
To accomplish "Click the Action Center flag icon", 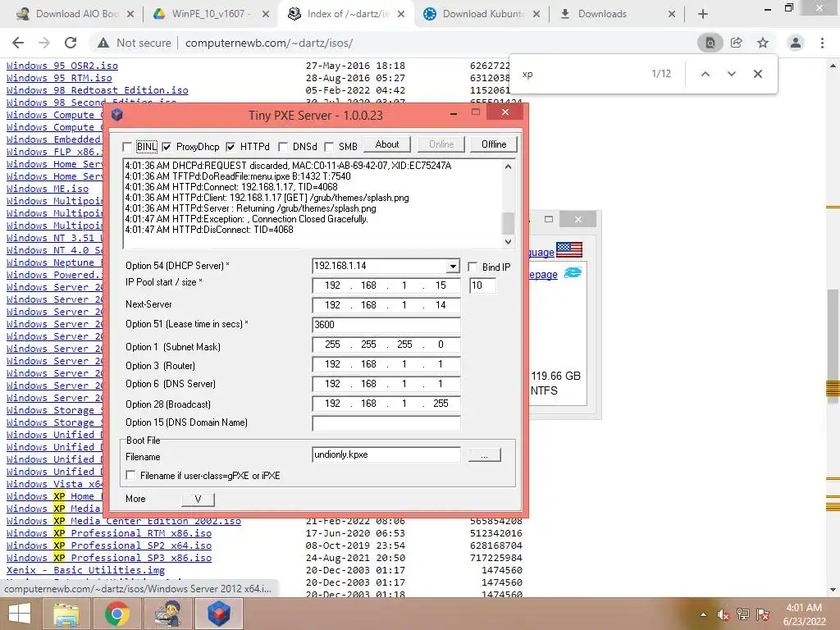I will pyautogui.click(x=763, y=614).
